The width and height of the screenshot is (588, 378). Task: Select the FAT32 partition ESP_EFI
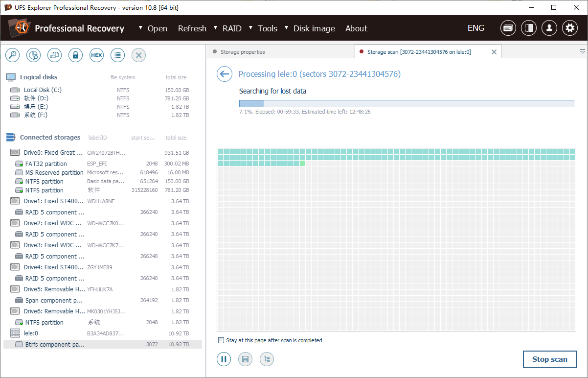tap(103, 164)
